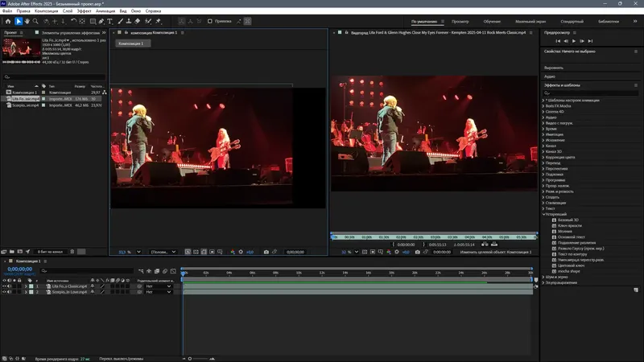Choose the Type text tool
Viewport: 644px width, 362px height.
coord(110,22)
